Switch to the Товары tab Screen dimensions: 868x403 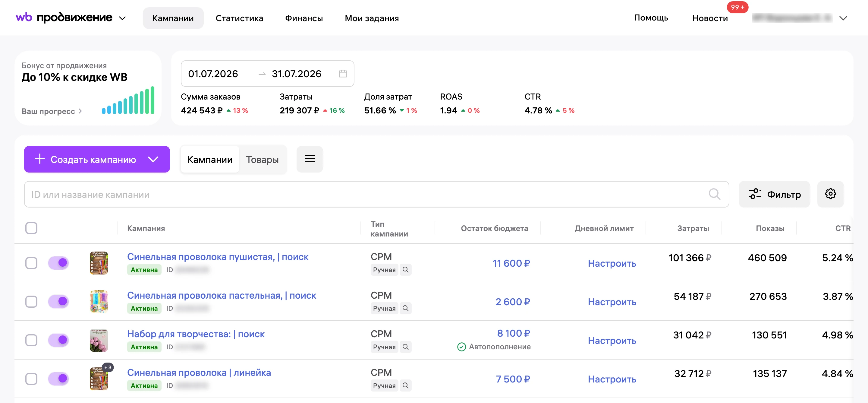[x=262, y=160]
